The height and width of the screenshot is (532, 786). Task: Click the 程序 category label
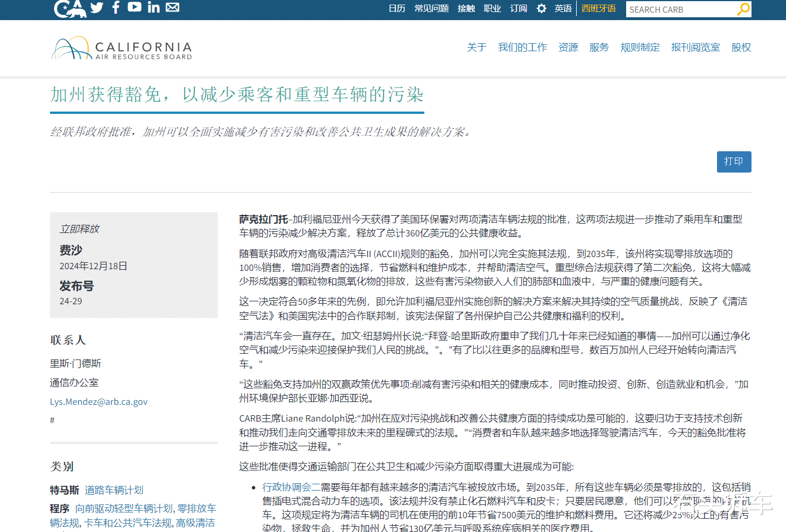point(60,508)
